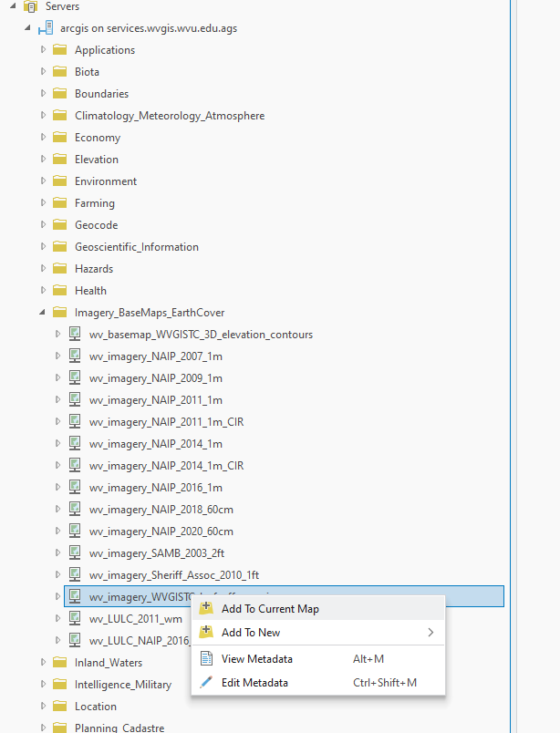
Task: Click the wv_imagery_NAIP_2007_1m service icon
Action: [x=75, y=356]
